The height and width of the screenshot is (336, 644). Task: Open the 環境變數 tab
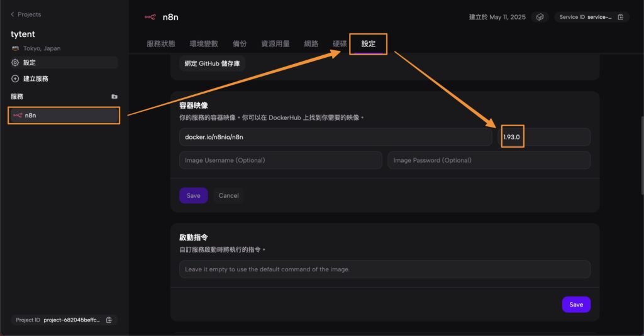pyautogui.click(x=204, y=43)
